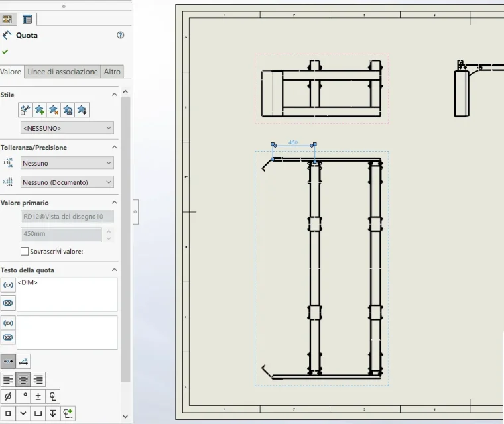Click the load style icon

[82, 110]
